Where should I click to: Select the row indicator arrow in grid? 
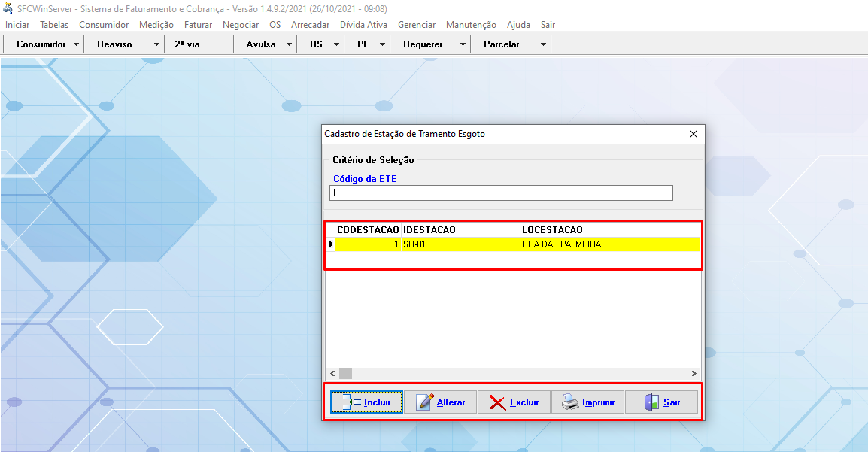click(330, 244)
